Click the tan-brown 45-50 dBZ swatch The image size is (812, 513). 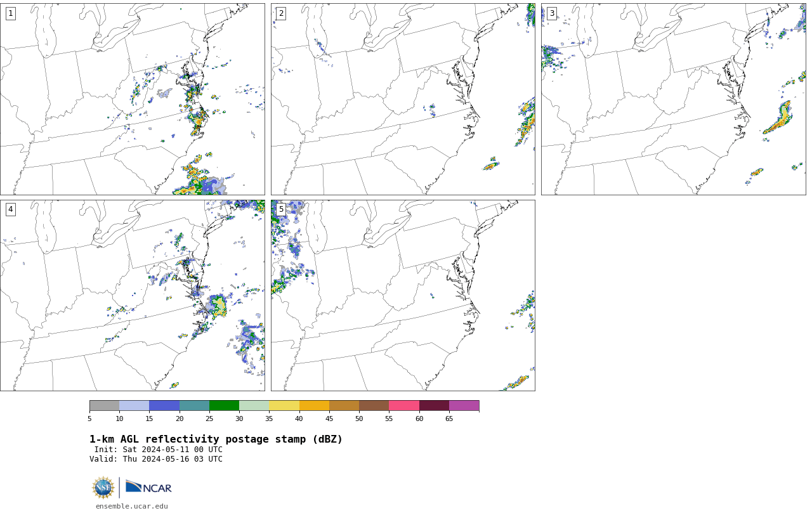click(x=344, y=406)
